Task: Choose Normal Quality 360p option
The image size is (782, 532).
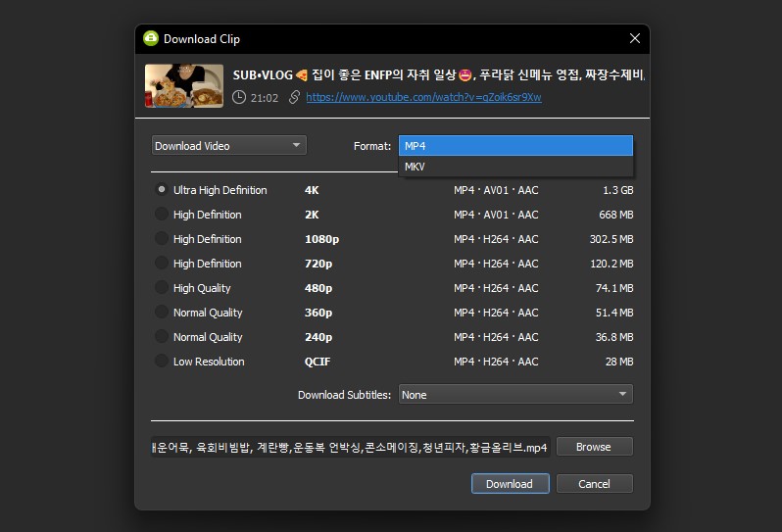Action: coord(161,313)
